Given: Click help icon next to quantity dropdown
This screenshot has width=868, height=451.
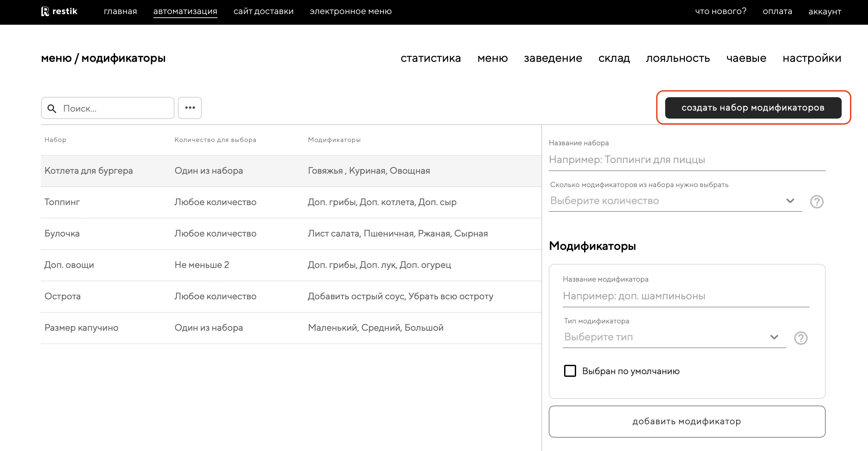Looking at the screenshot, I should pyautogui.click(x=816, y=202).
